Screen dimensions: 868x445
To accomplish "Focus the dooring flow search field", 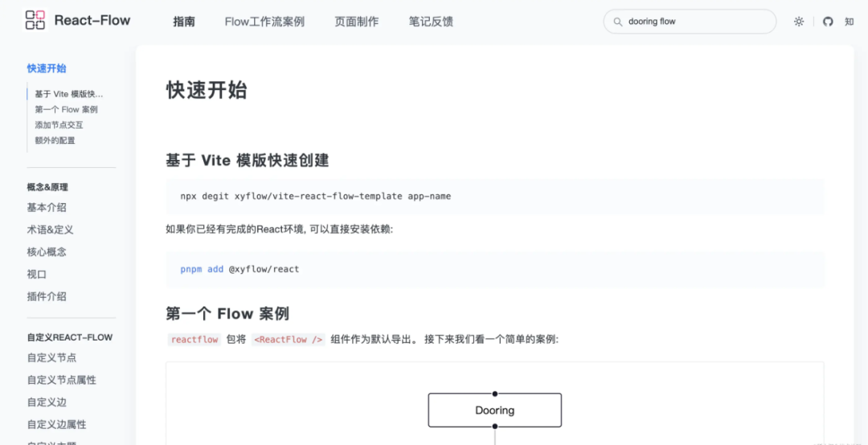I will 690,22.
